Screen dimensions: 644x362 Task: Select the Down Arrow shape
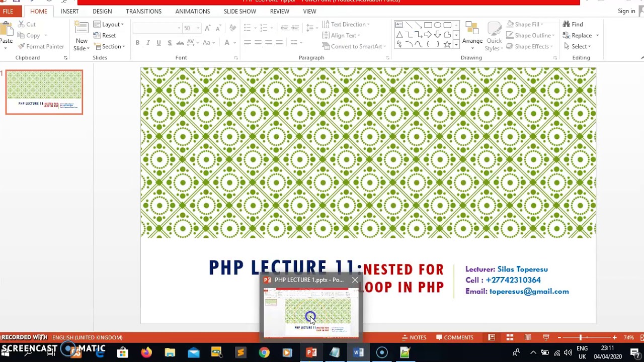click(438, 35)
